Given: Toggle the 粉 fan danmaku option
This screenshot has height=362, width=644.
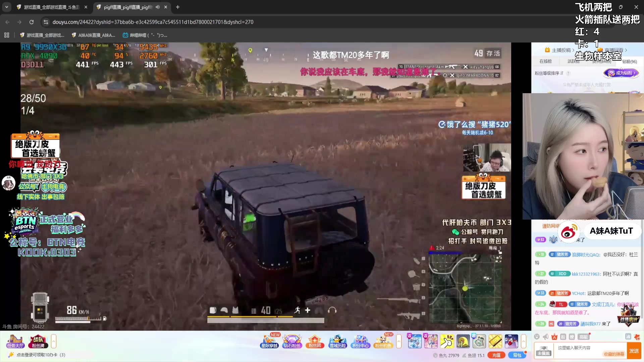Looking at the screenshot, I should coord(563,337).
